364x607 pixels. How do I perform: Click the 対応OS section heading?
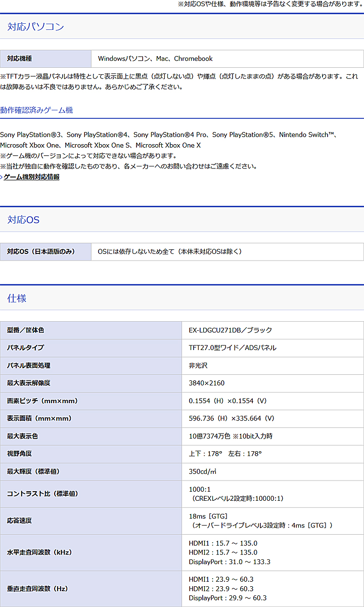(x=23, y=220)
